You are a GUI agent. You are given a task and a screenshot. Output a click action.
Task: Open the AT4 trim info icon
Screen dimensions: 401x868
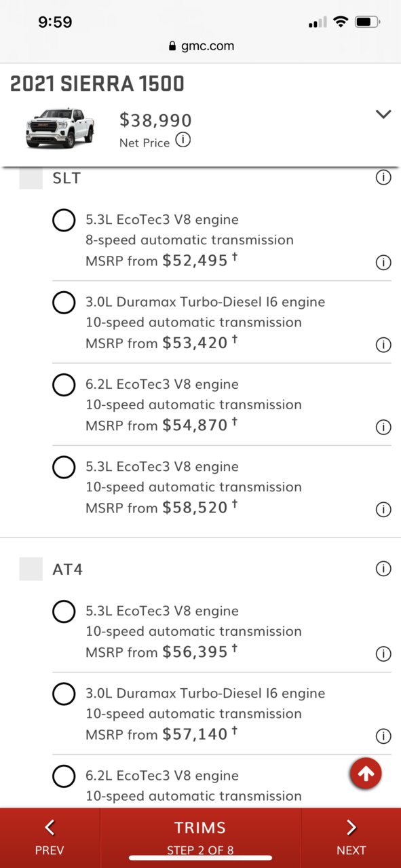click(x=383, y=569)
